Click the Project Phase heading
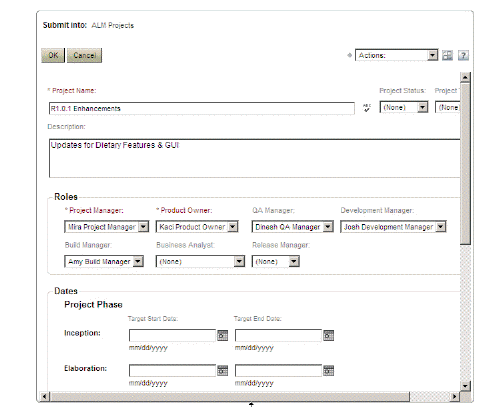478x414 pixels. point(93,305)
